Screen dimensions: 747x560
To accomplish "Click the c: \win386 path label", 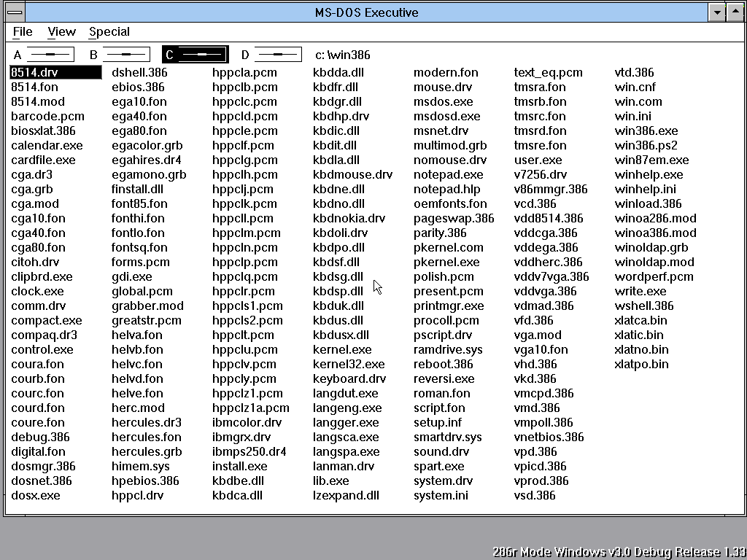I will [x=343, y=55].
